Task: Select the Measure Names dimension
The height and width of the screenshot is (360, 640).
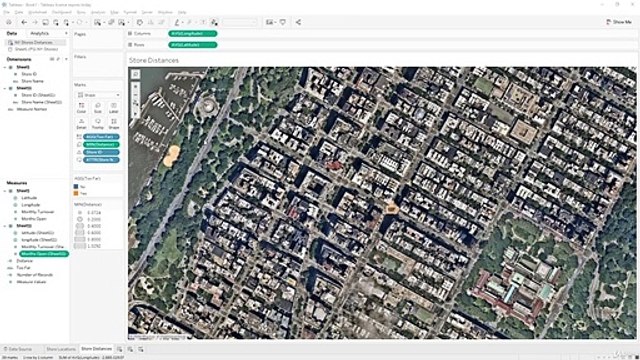Action: tap(32, 109)
